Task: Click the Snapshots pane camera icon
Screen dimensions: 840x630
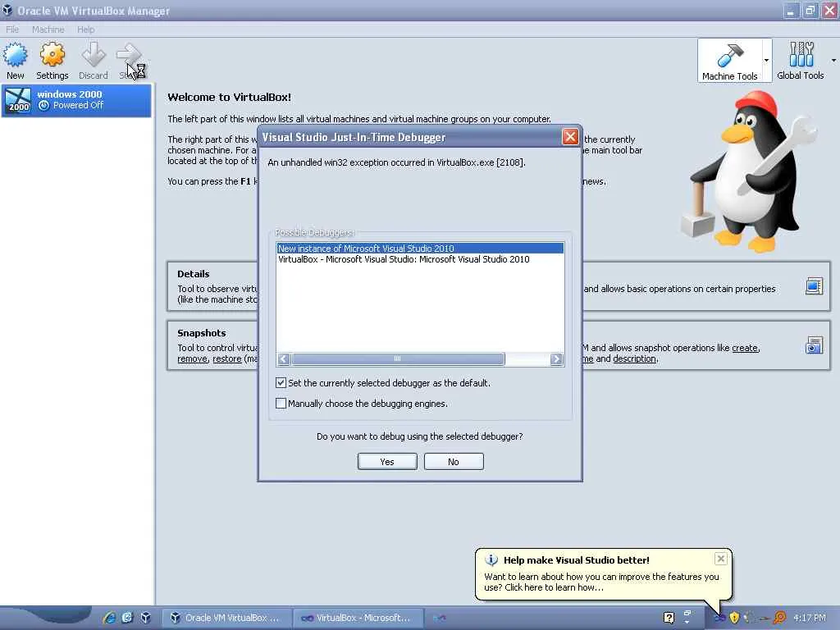Action: click(814, 345)
